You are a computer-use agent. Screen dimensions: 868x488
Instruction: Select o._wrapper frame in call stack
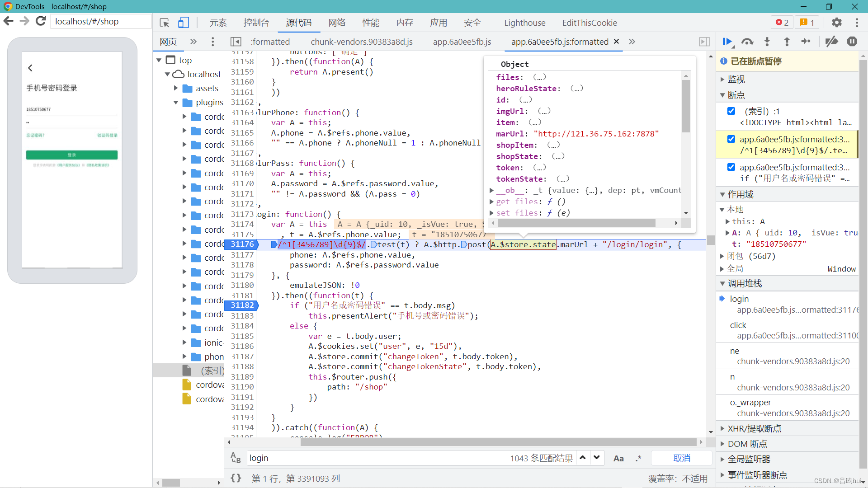pos(788,408)
